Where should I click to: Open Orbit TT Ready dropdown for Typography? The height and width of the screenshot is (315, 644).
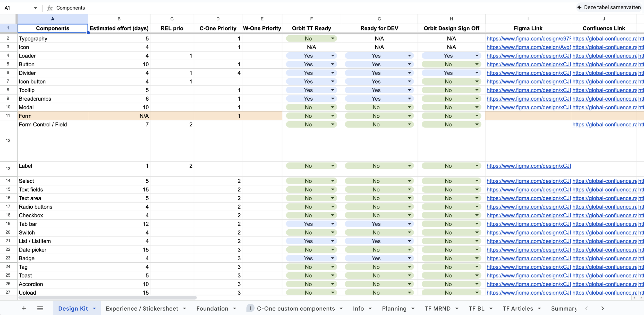point(333,39)
